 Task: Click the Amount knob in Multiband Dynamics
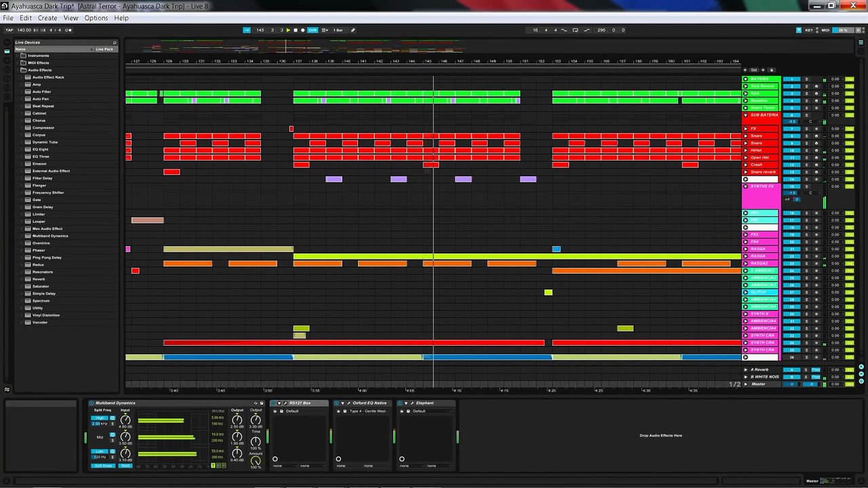pyautogui.click(x=256, y=461)
